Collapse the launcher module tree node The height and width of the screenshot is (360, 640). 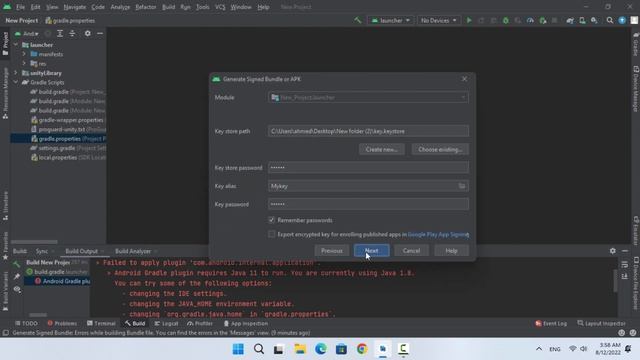(16, 45)
